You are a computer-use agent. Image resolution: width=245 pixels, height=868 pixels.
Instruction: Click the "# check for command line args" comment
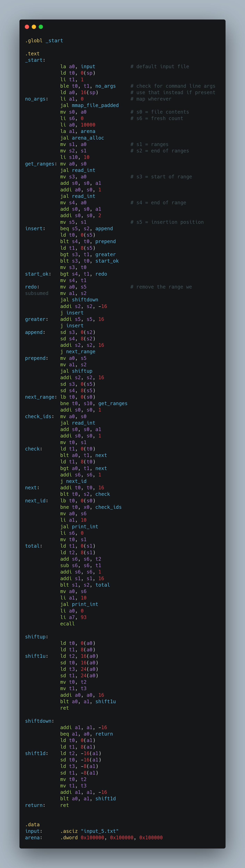[173, 86]
